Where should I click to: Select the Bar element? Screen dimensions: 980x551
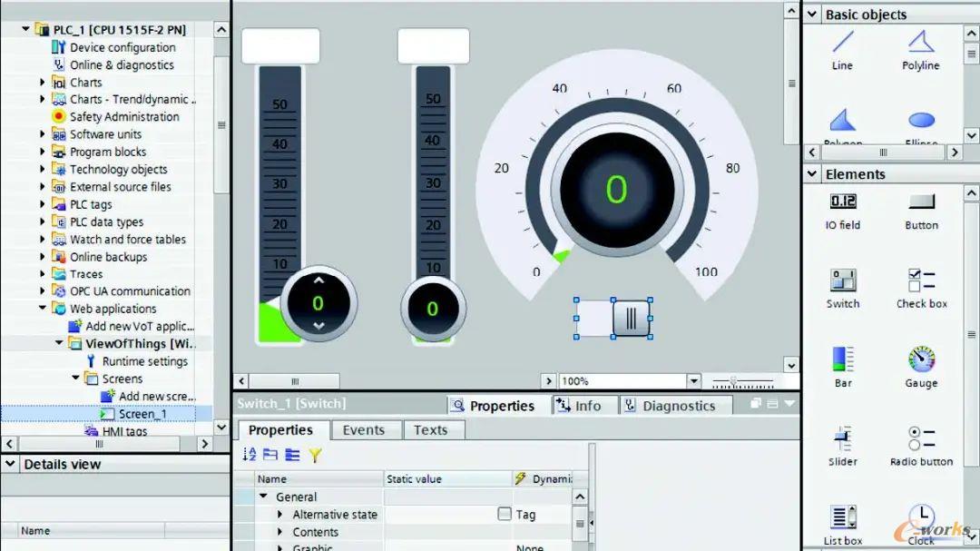[842, 367]
